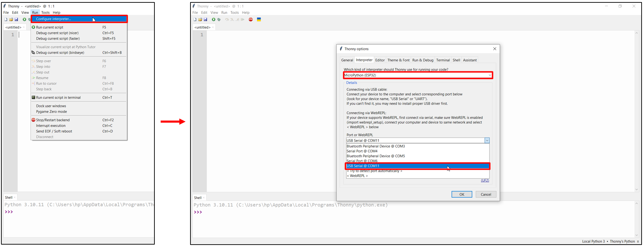
Task: Open Run menu in right Thonny window
Action: coord(224,12)
